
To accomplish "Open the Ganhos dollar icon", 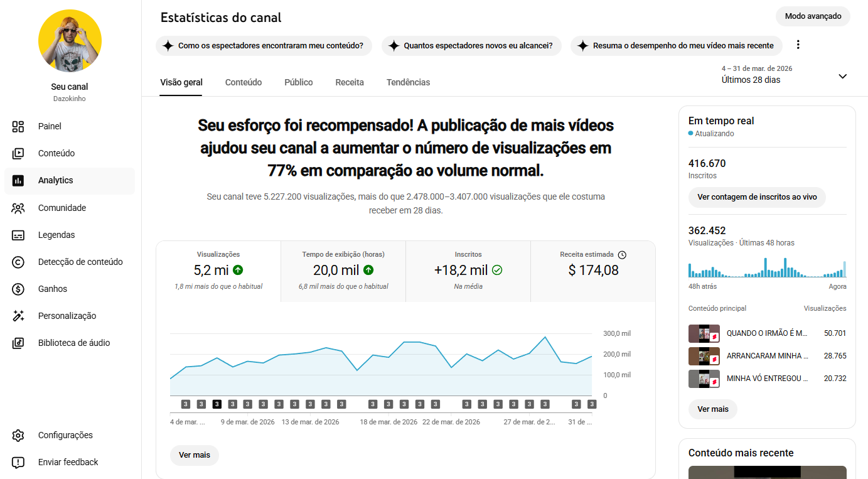I will (18, 289).
